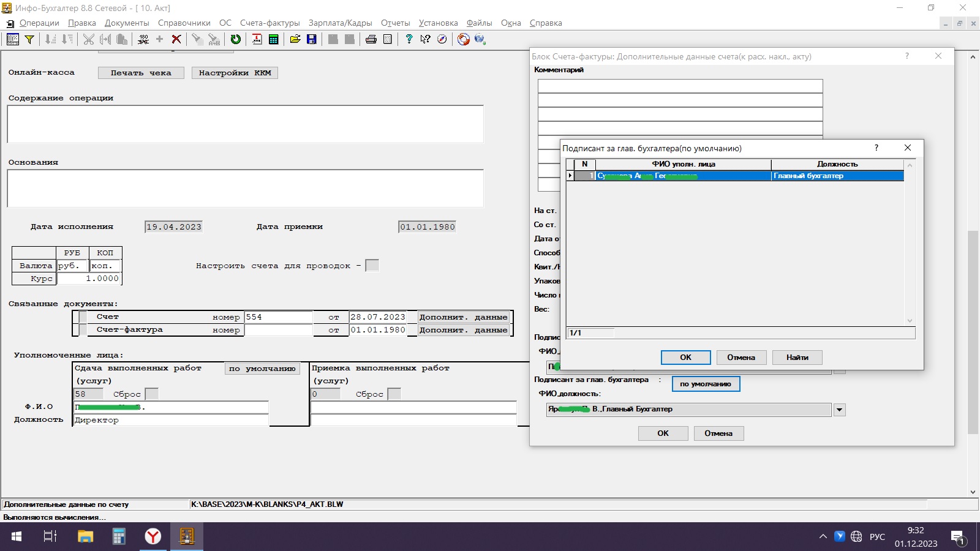Click the red X delete icon

pyautogui.click(x=176, y=39)
